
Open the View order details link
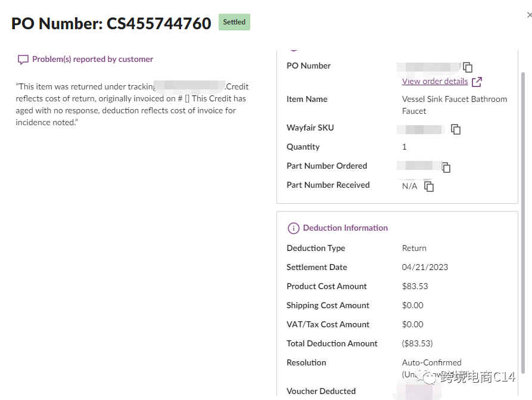point(435,82)
